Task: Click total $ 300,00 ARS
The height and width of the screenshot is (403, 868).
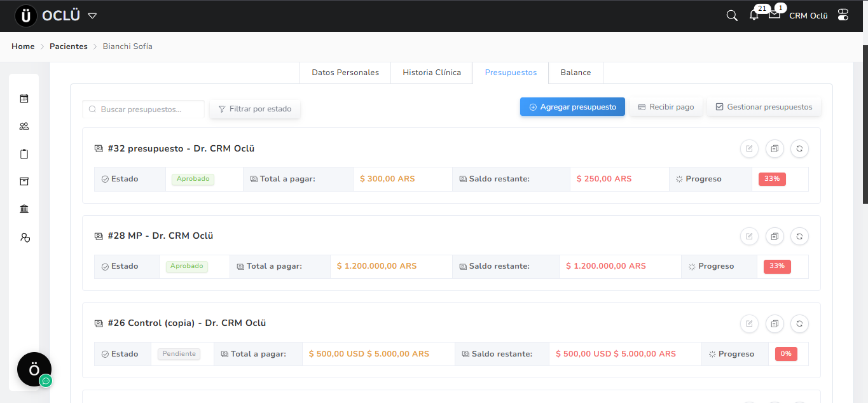Action: coord(387,179)
